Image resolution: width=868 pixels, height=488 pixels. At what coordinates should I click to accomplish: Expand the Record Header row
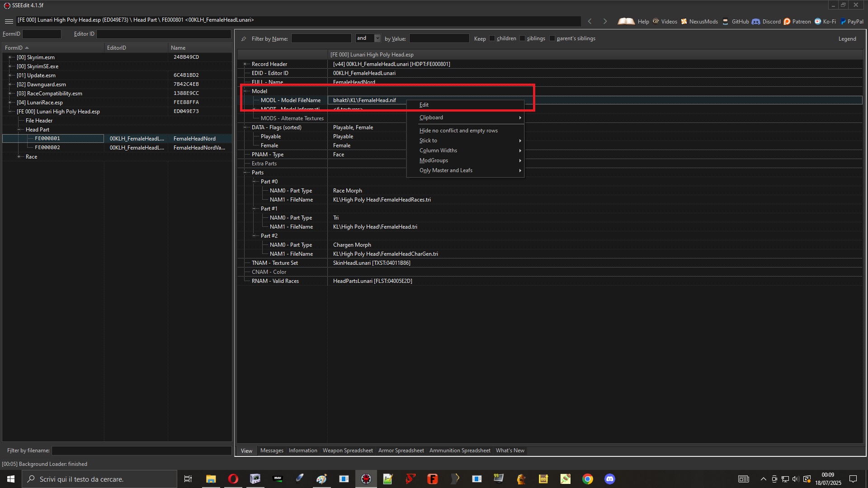tap(245, 64)
